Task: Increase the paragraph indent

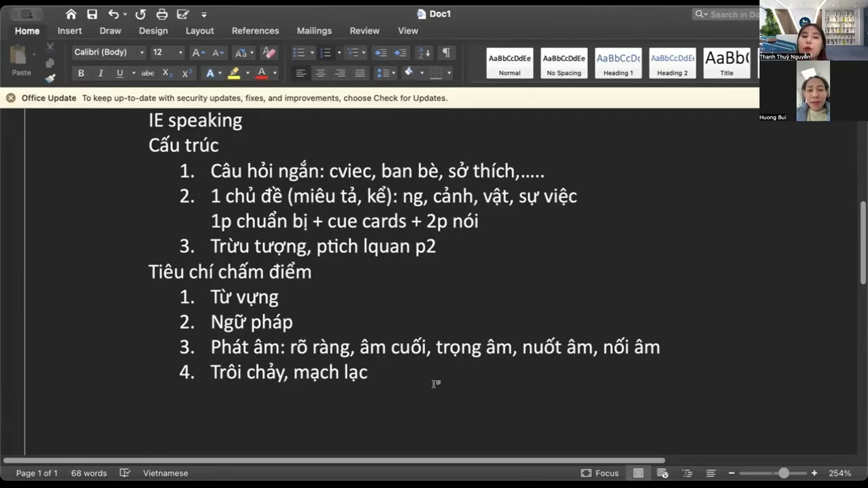Action: click(x=401, y=52)
